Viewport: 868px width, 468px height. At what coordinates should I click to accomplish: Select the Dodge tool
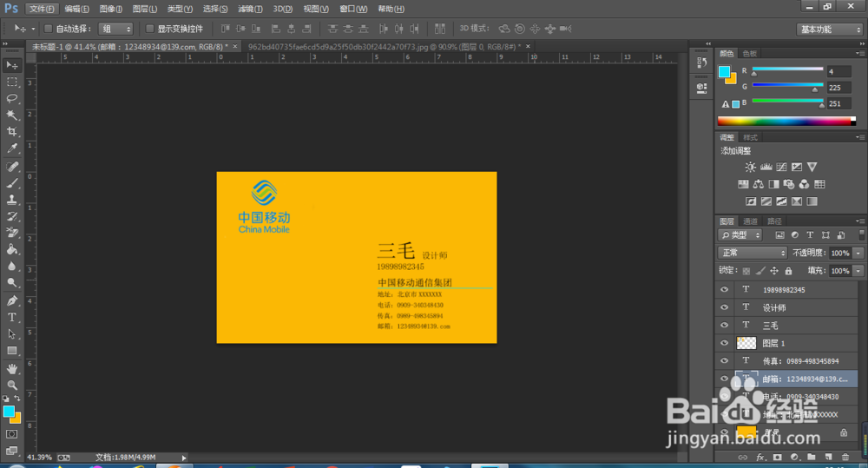pos(11,282)
